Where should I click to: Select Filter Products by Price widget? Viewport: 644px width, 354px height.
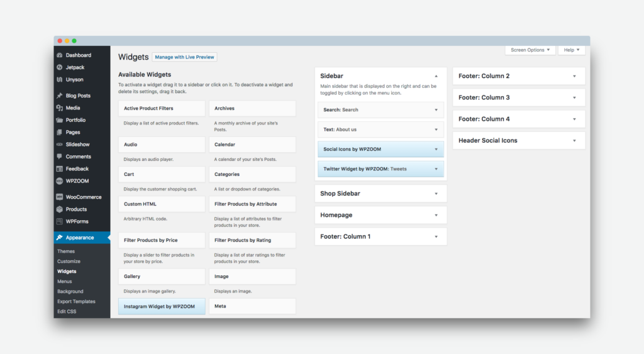tap(162, 240)
